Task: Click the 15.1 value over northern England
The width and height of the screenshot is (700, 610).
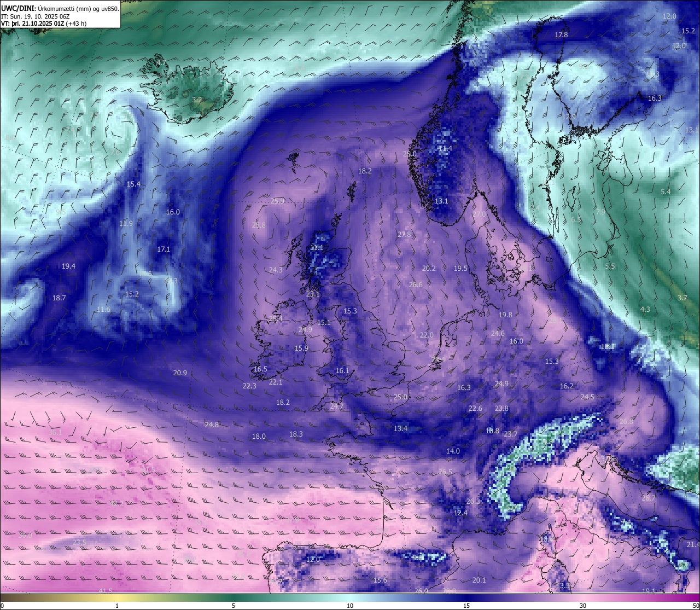Action: click(x=324, y=322)
